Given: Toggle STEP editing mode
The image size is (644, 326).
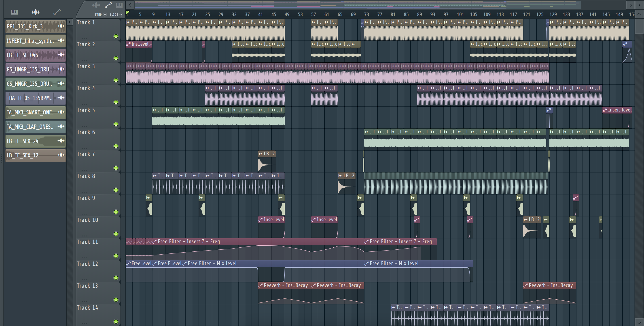Looking at the screenshot, I should pyautogui.click(x=105, y=15).
